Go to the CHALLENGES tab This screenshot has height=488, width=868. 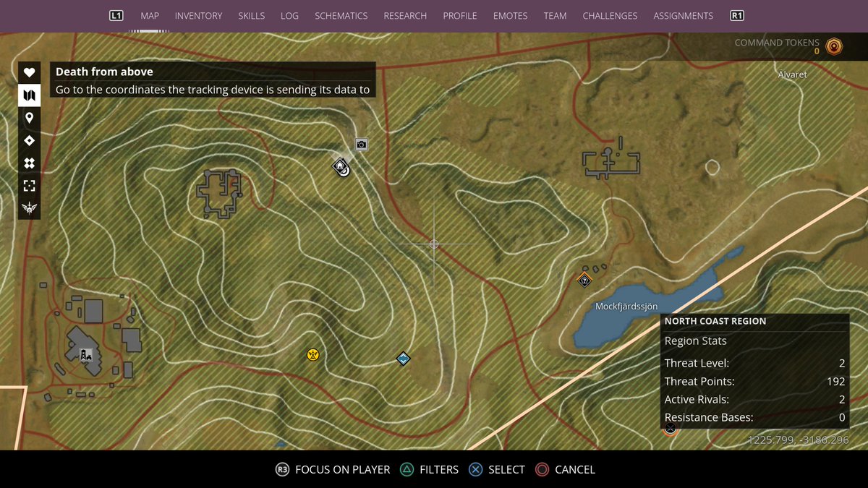coord(610,15)
